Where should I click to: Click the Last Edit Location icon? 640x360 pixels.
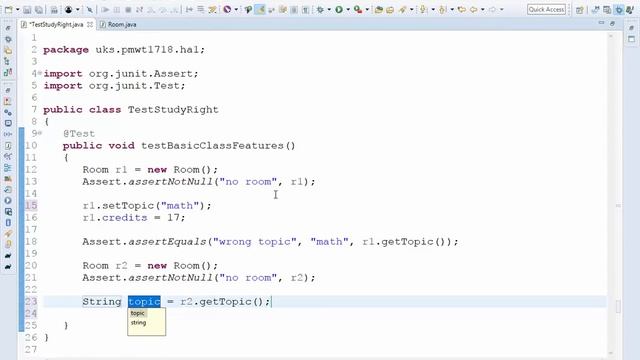click(x=462, y=9)
